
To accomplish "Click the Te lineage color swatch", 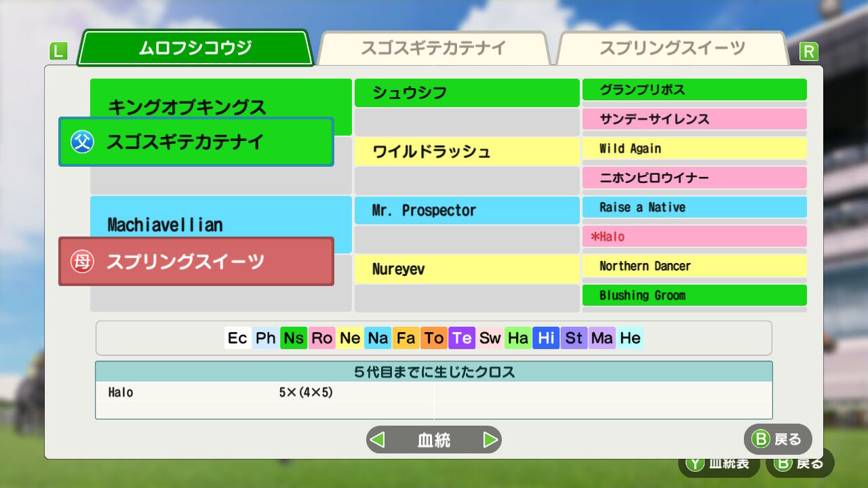I will [x=462, y=338].
